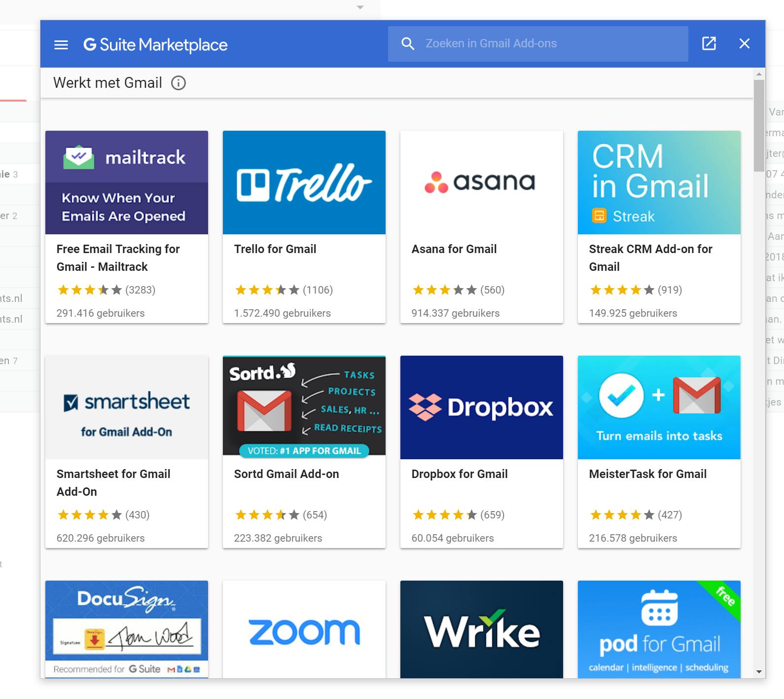The height and width of the screenshot is (699, 784).
Task: Click the search magnifier icon
Action: pos(408,44)
